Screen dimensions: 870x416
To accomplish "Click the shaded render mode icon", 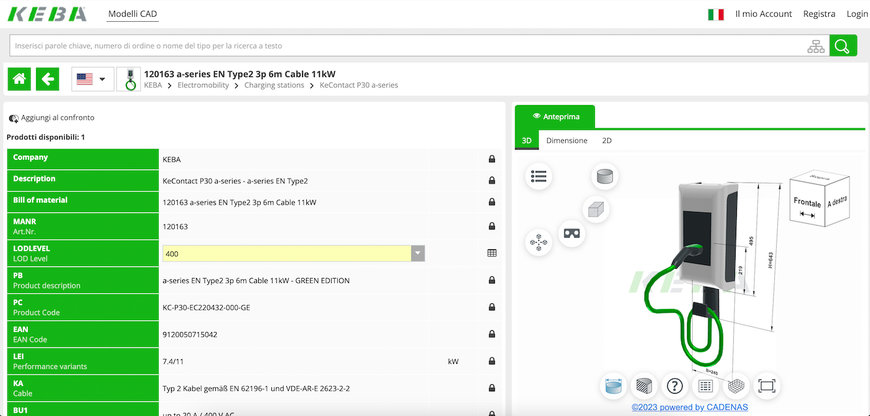I will pyautogui.click(x=644, y=385).
